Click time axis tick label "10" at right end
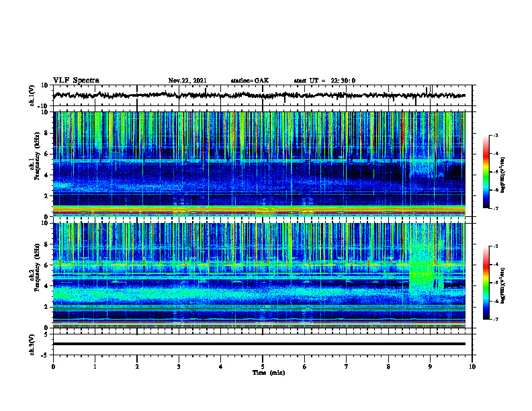Viewport: 532px width, 411px height. [472, 367]
